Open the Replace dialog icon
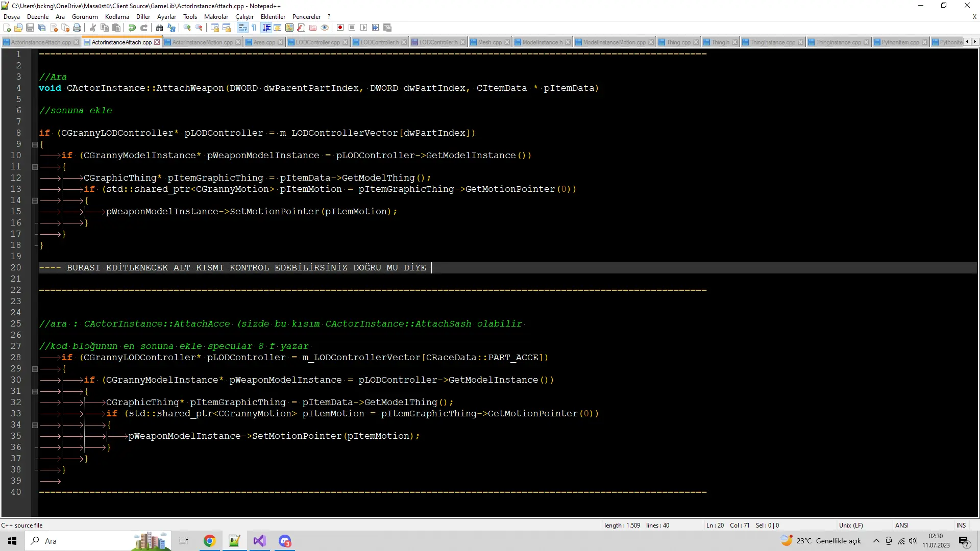 pos(171,28)
